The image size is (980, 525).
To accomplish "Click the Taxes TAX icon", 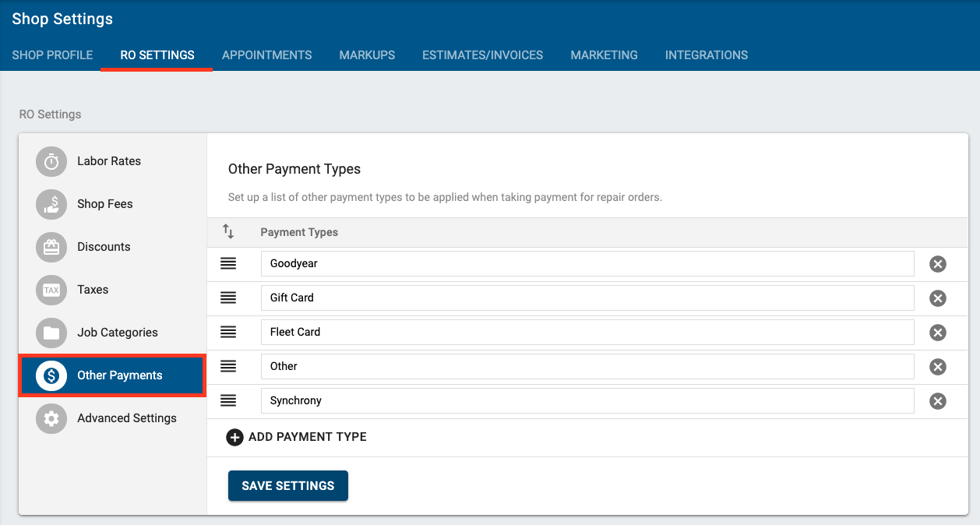I will tap(51, 290).
